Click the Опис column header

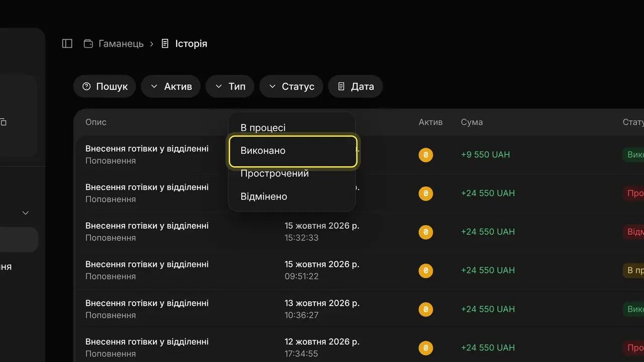[x=96, y=122]
